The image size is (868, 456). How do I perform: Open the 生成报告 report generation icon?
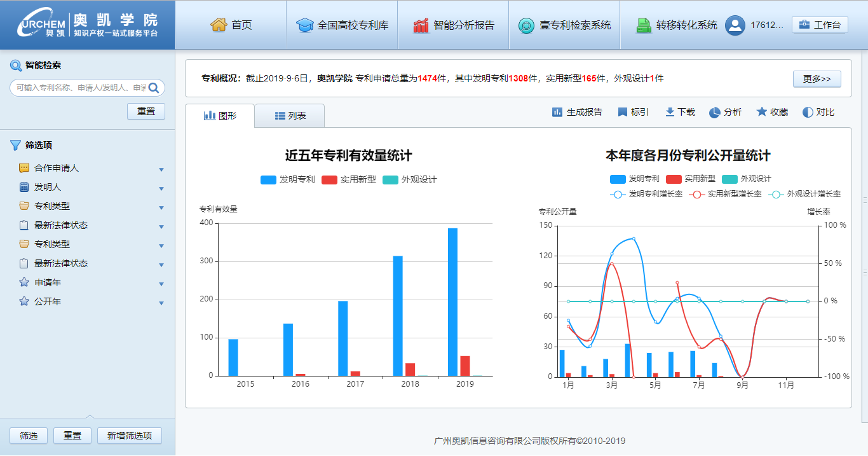coord(556,112)
